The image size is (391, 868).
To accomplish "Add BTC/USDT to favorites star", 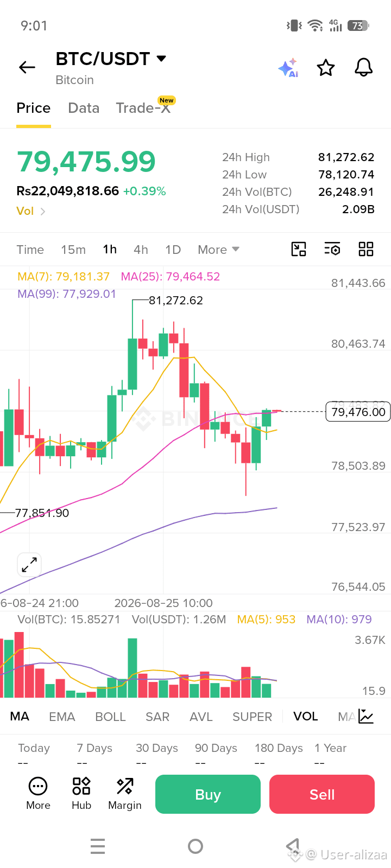I will [326, 68].
